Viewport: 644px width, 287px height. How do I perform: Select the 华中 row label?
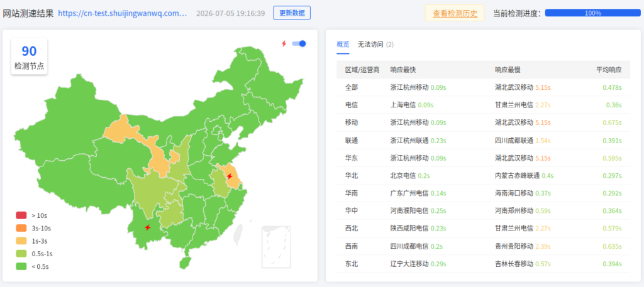click(x=352, y=211)
